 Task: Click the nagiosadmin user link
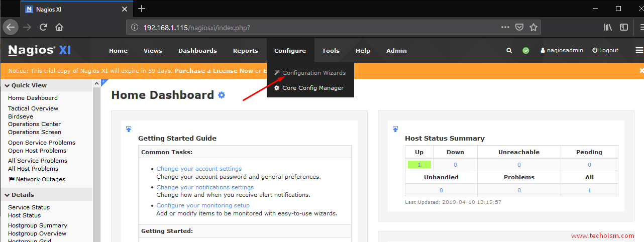(562, 50)
